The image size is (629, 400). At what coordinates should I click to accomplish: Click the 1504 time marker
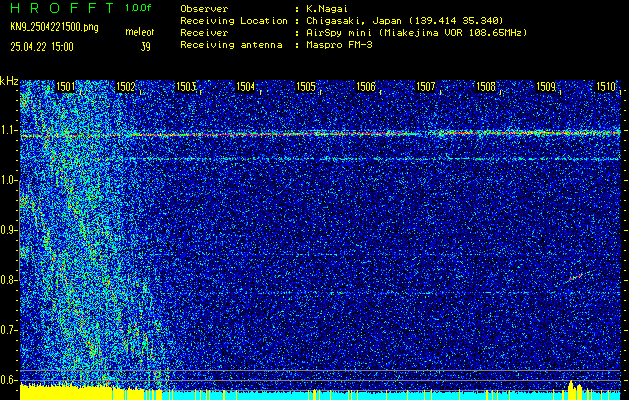coord(246,87)
